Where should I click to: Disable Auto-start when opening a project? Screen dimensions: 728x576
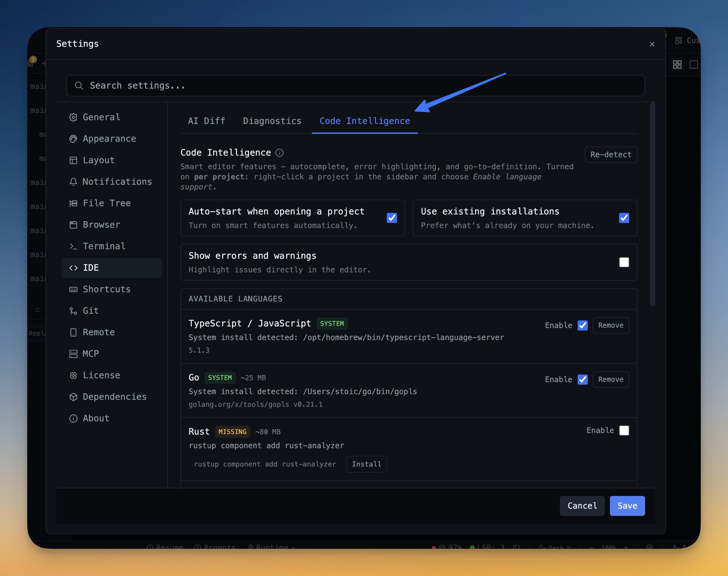tap(391, 218)
